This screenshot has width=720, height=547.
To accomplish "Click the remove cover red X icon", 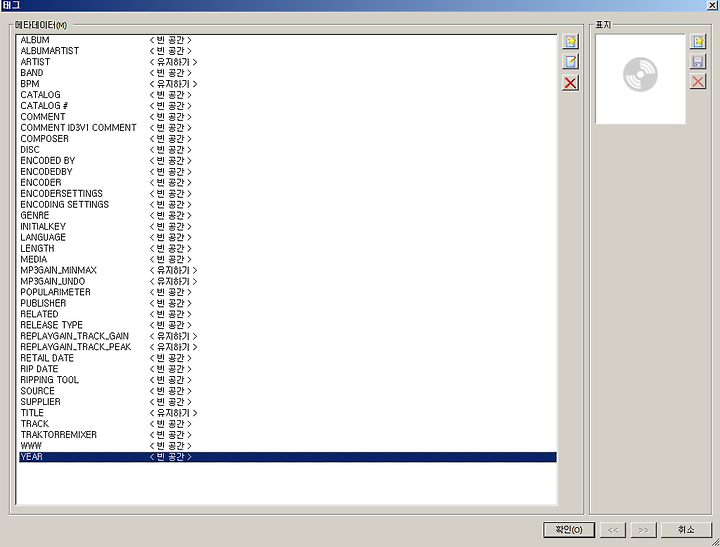I will tap(698, 82).
